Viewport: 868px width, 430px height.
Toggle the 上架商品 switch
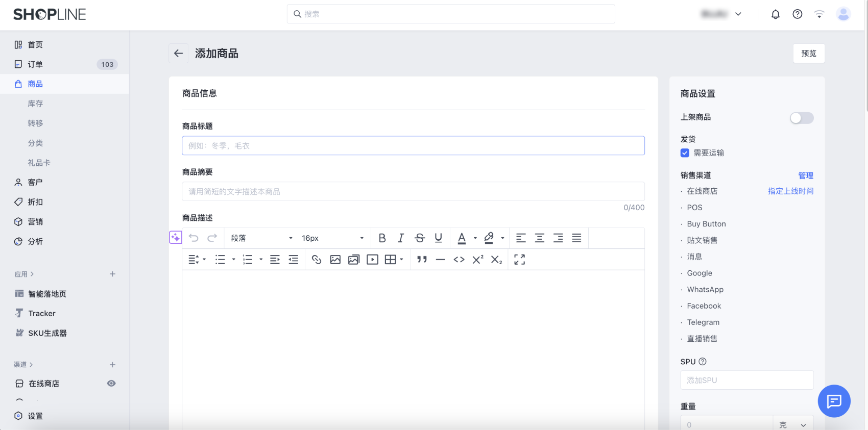coord(802,118)
